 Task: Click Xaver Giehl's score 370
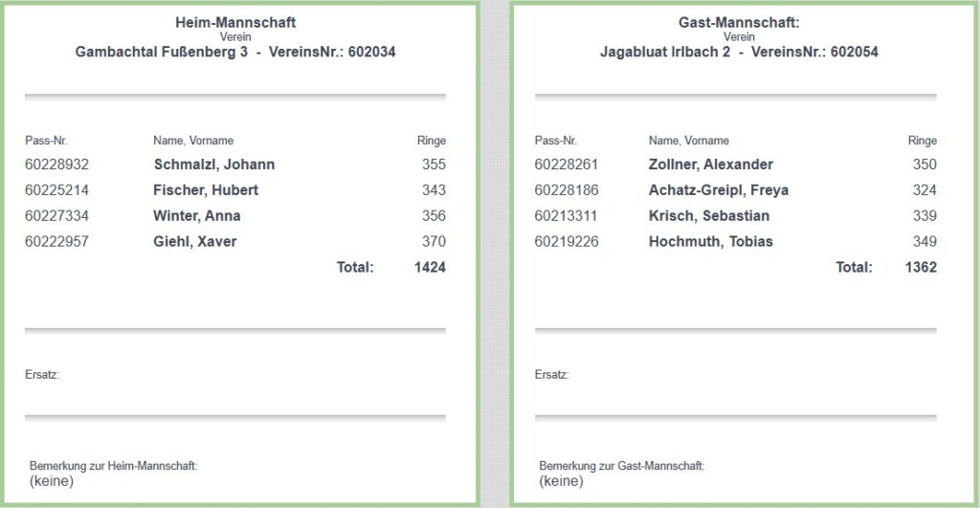tap(434, 242)
